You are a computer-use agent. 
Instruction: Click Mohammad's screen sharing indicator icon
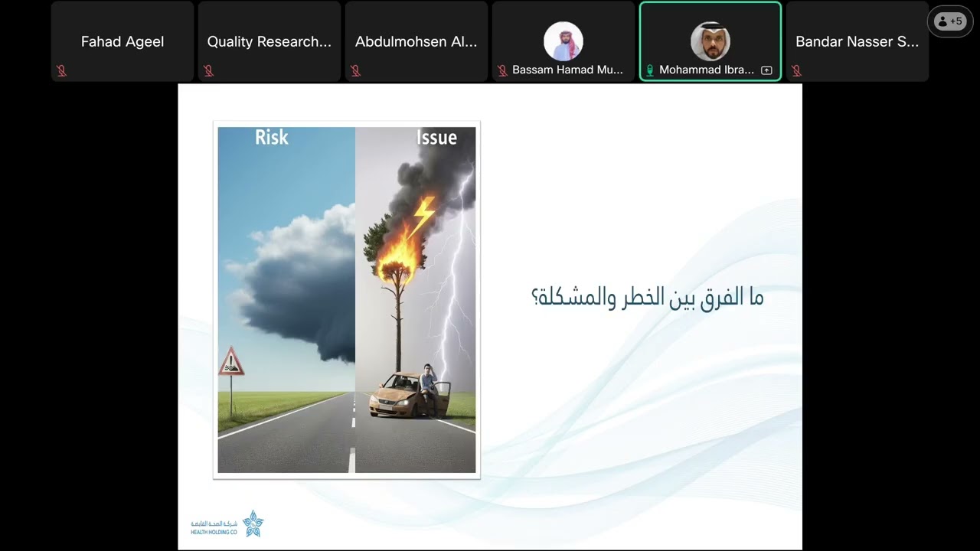(766, 70)
